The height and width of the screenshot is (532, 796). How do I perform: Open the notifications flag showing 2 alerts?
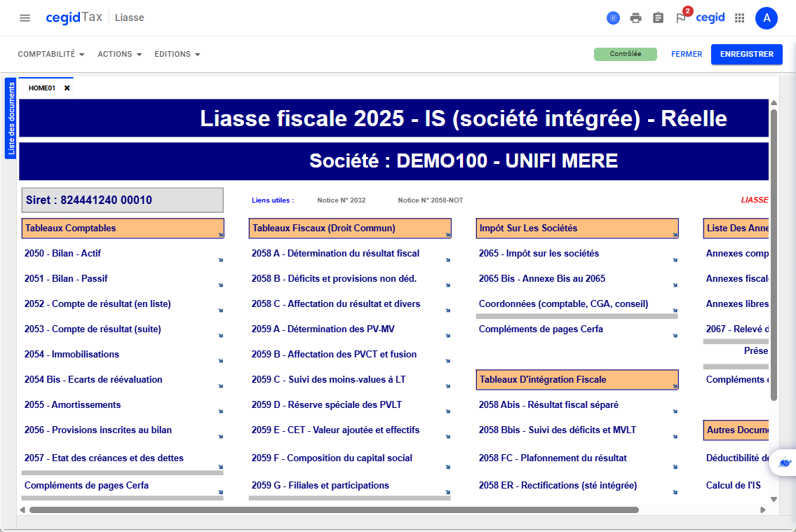coord(680,18)
